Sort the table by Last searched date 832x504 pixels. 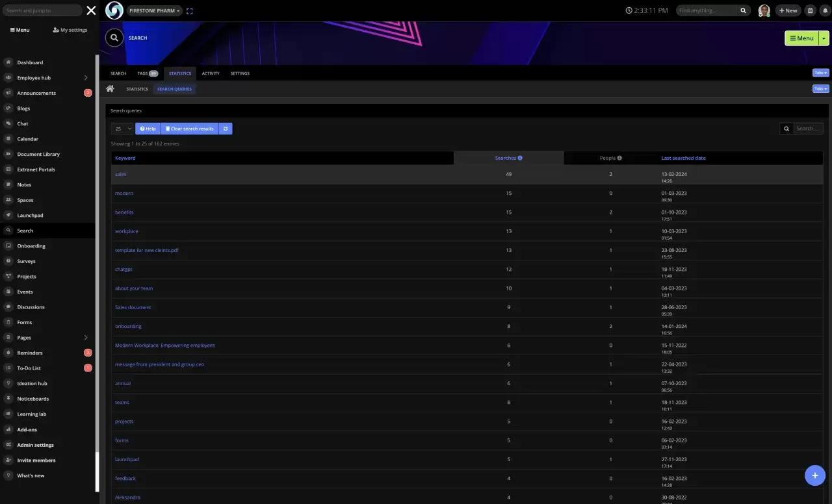(683, 158)
